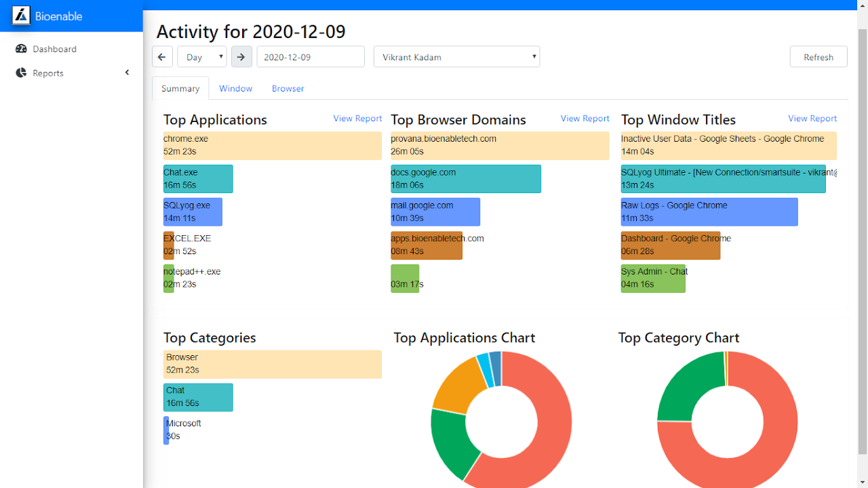The height and width of the screenshot is (488, 868).
Task: Switch to the Browser tab
Action: click(x=288, y=89)
